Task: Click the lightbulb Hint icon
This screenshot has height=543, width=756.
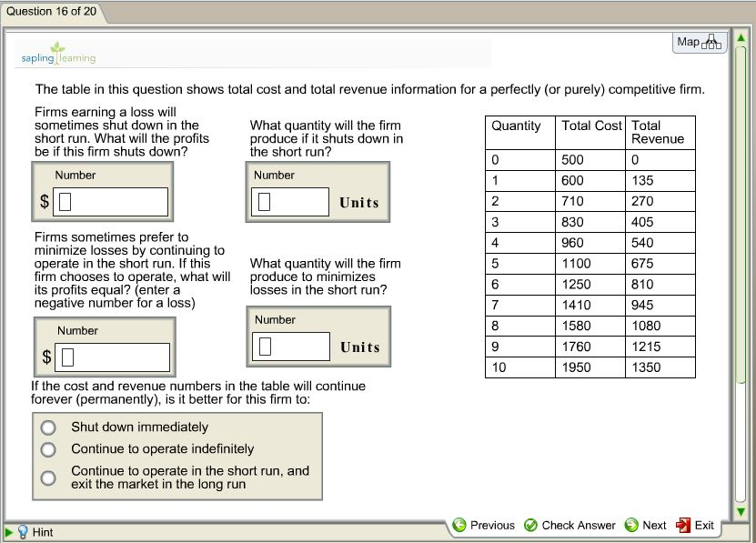Action: coord(23,532)
